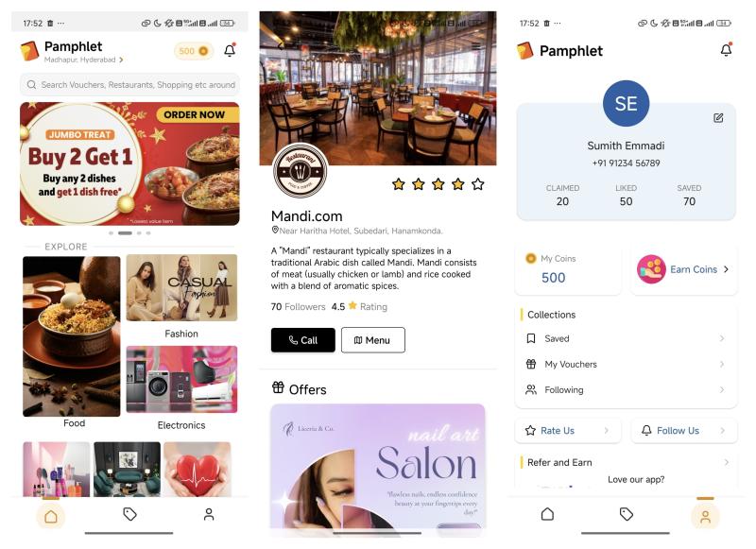Open Saved collection chevron
The width and height of the screenshot is (756, 549).
[x=722, y=338]
